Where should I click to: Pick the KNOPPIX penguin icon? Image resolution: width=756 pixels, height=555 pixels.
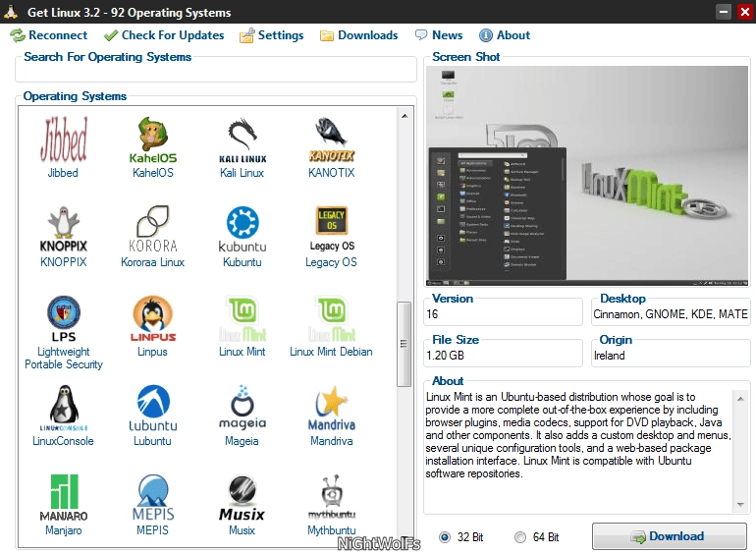[63, 230]
